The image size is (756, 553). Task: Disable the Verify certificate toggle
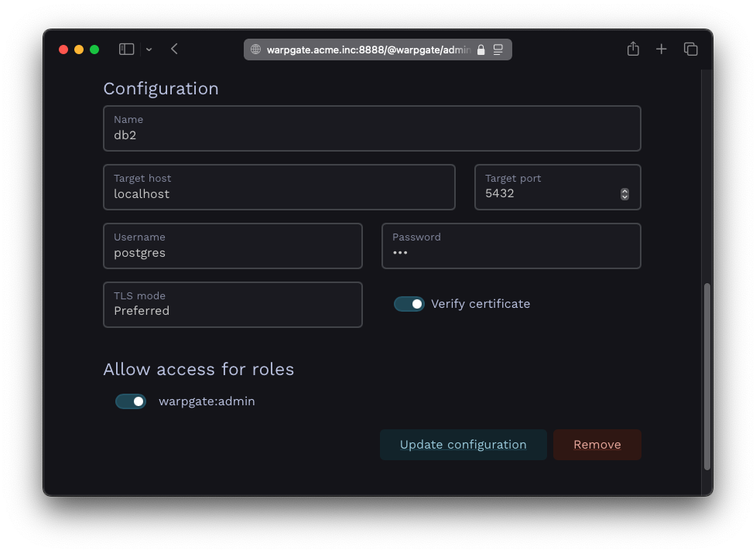pyautogui.click(x=409, y=303)
